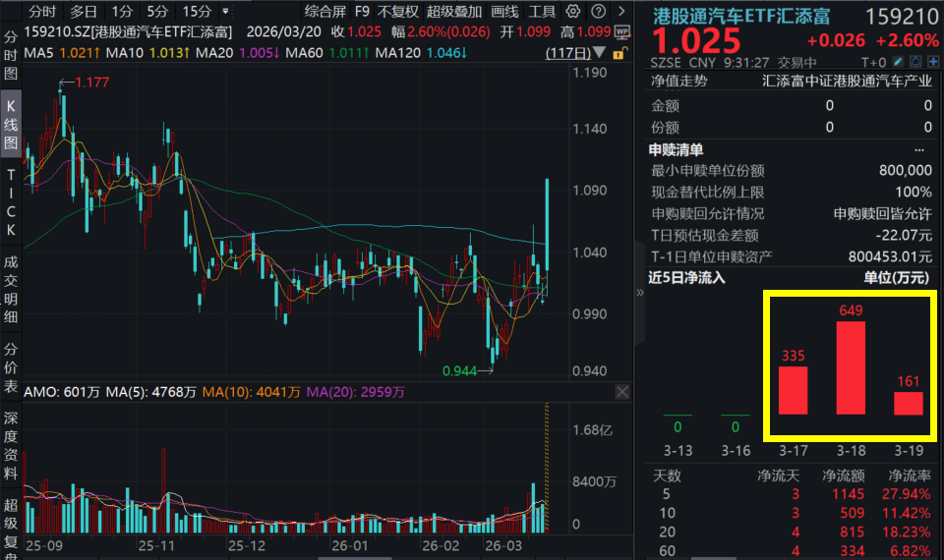
Task: Open 成交明细 in the left sidebar
Action: click(x=10, y=289)
